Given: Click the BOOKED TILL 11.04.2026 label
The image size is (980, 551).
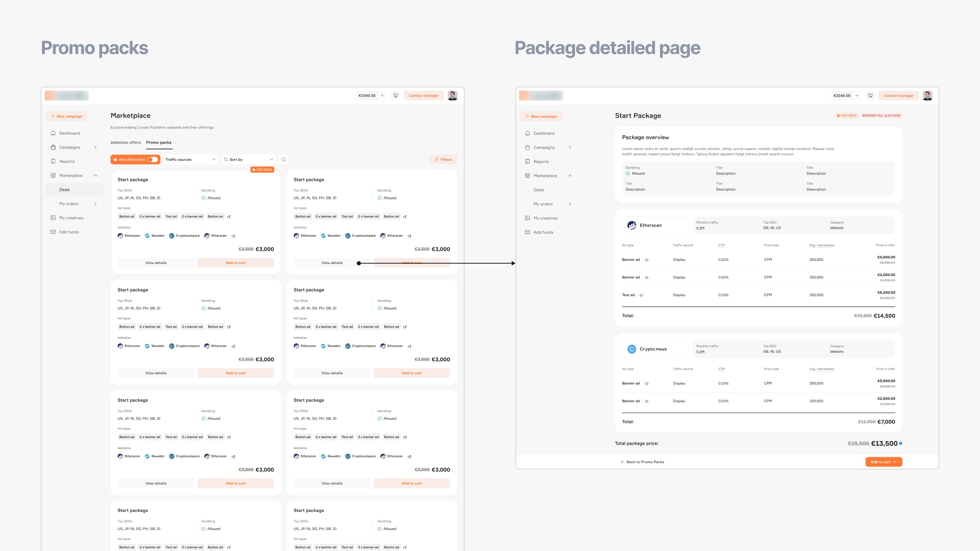Looking at the screenshot, I should (881, 116).
